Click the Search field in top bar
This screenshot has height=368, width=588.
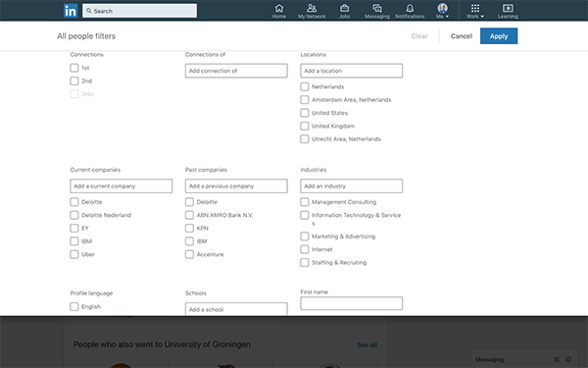point(139,11)
